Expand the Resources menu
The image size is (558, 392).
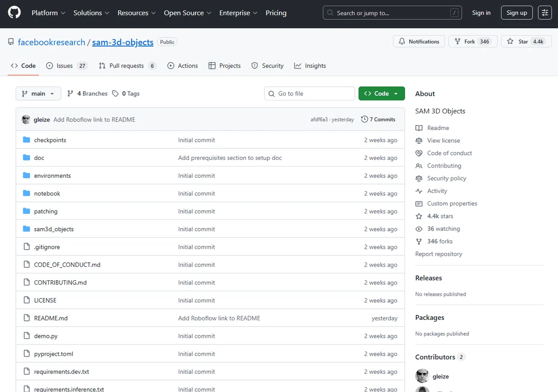pos(137,13)
